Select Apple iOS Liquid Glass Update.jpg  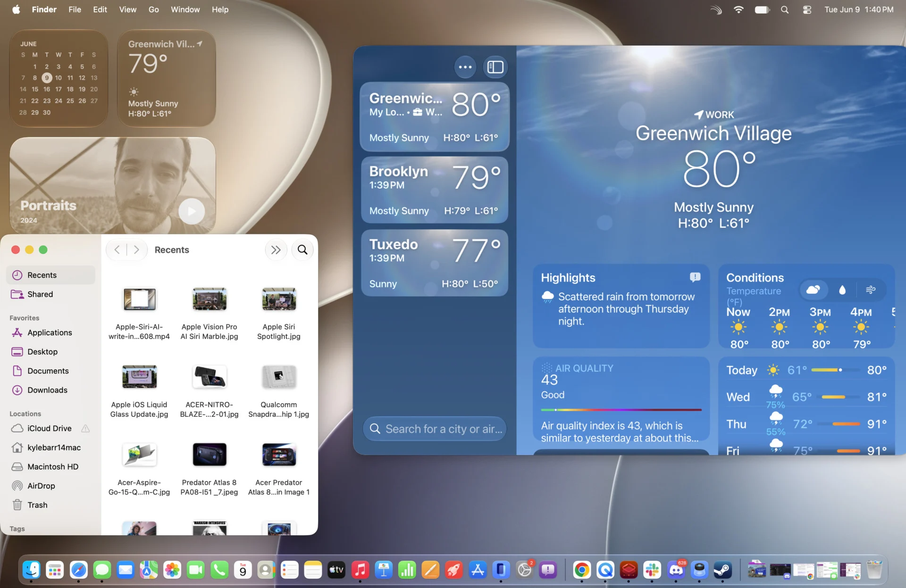139,390
